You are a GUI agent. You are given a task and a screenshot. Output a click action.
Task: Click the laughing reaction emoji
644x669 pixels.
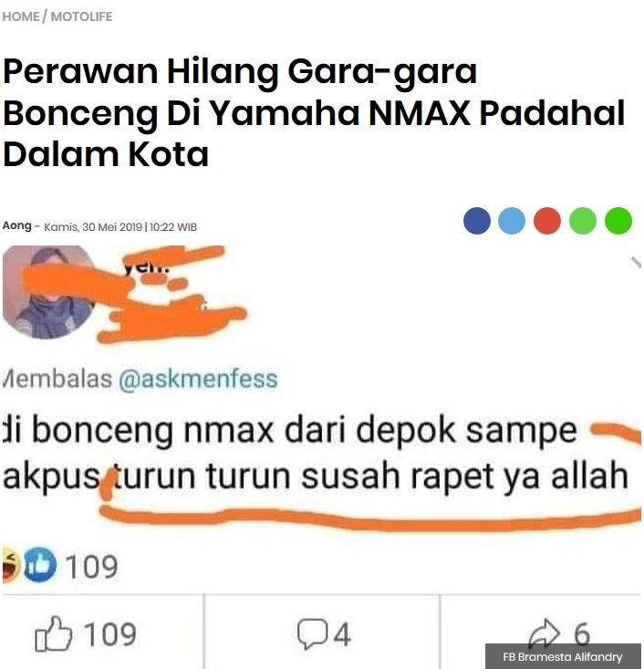10,565
